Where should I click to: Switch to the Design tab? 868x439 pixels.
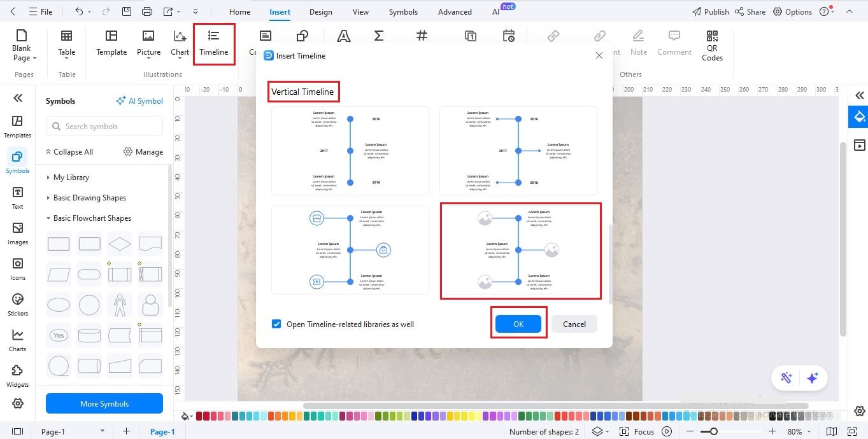[320, 11]
